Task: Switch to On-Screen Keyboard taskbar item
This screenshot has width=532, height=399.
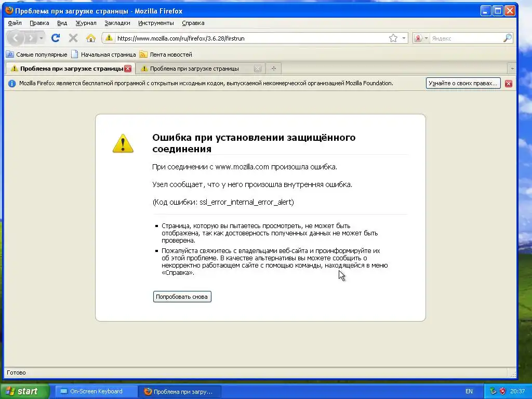Action: 96,391
